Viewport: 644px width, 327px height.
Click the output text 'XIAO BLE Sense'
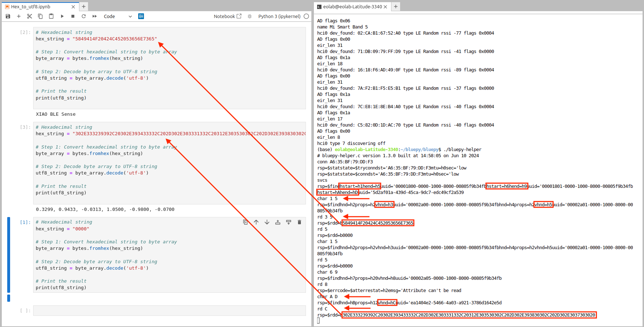coord(56,114)
